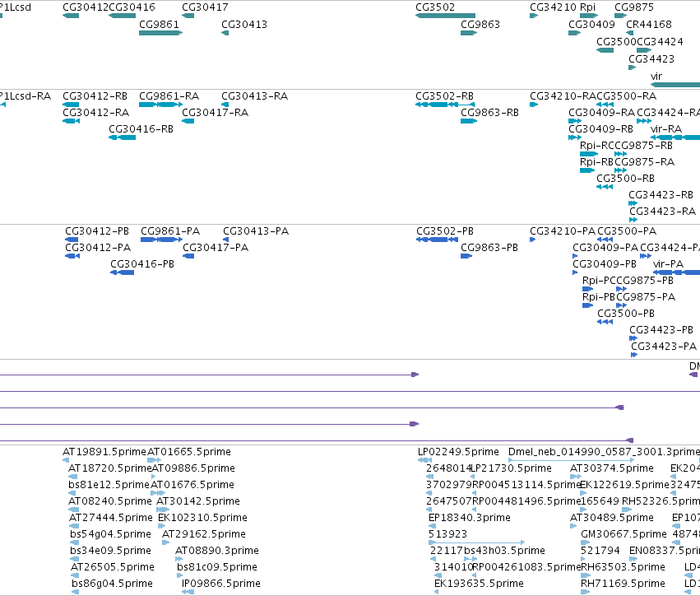The image size is (700, 596).
Task: Open the EP18340.3prime EST label
Action: click(x=470, y=519)
